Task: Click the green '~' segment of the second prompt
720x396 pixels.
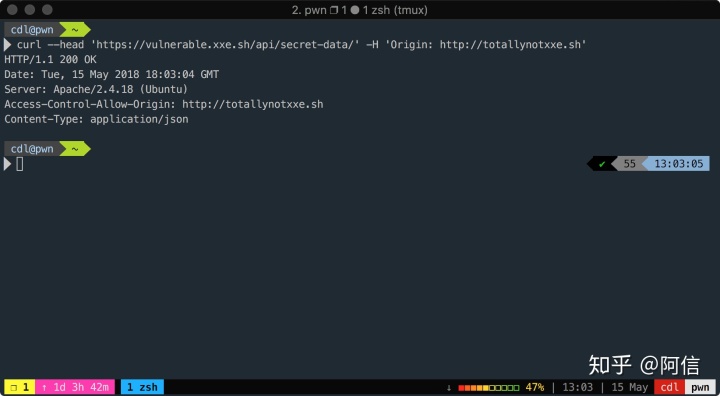Action: 74,149
